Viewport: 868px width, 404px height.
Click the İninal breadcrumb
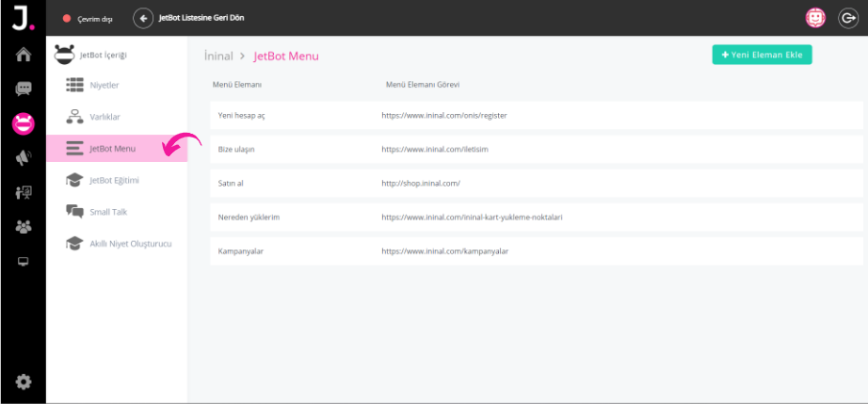(218, 56)
